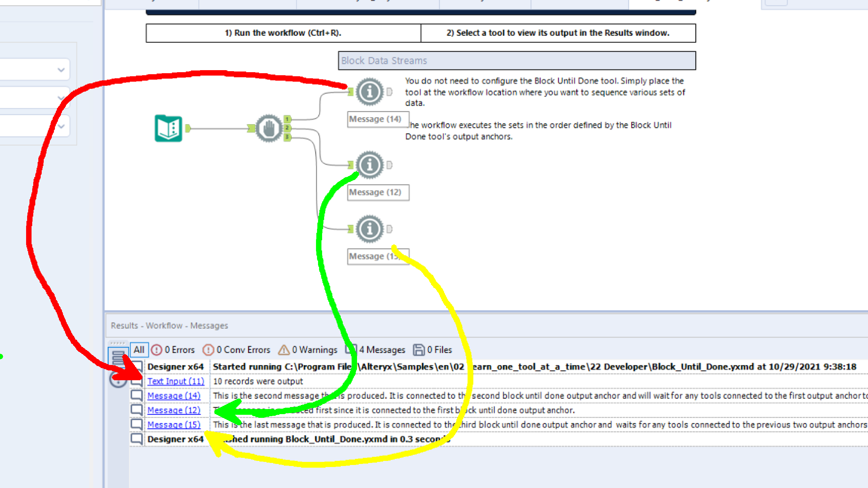The height and width of the screenshot is (488, 868).
Task: Click the Block Until Done hand tool
Action: (269, 128)
